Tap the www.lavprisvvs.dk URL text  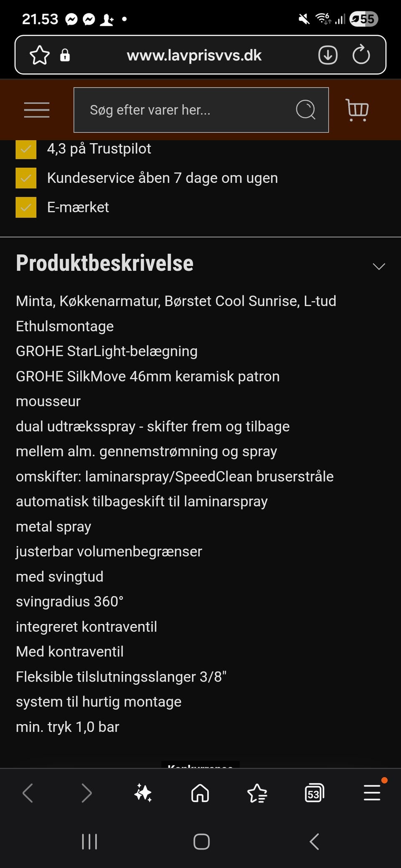coord(194,55)
